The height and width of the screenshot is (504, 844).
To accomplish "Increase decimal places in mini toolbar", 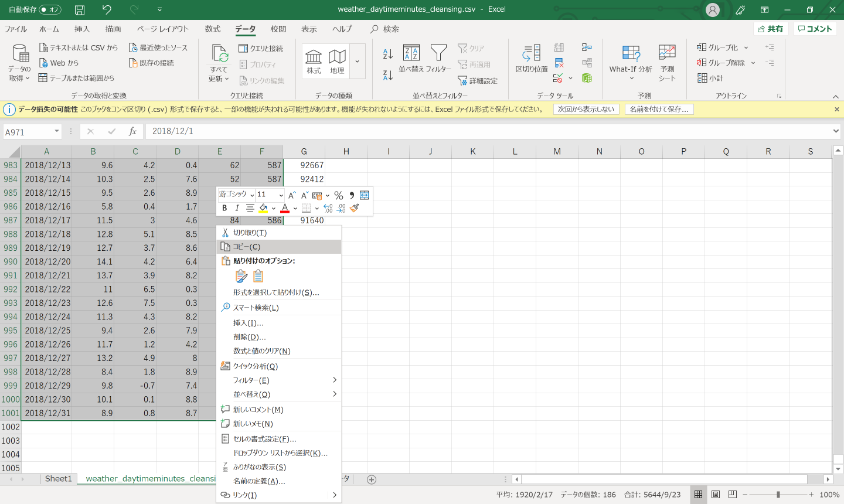I will 328,208.
